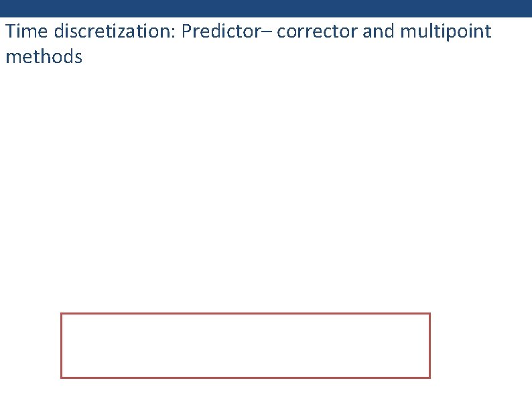Click the bottom-left corner of the red rectangle
Screen dimensions: 532x399
point(61,378)
